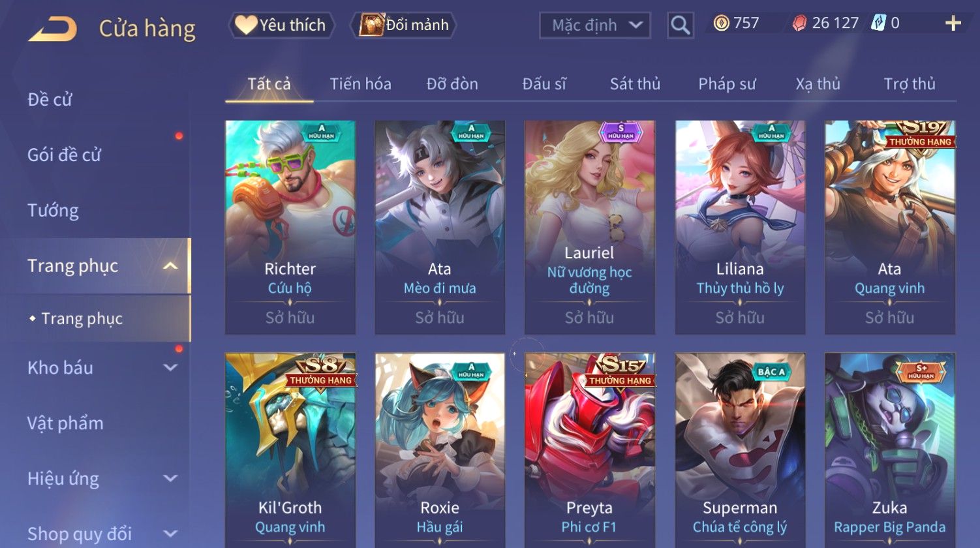Open the Mặc định sort dropdown
This screenshot has height=548, width=980.
point(595,25)
